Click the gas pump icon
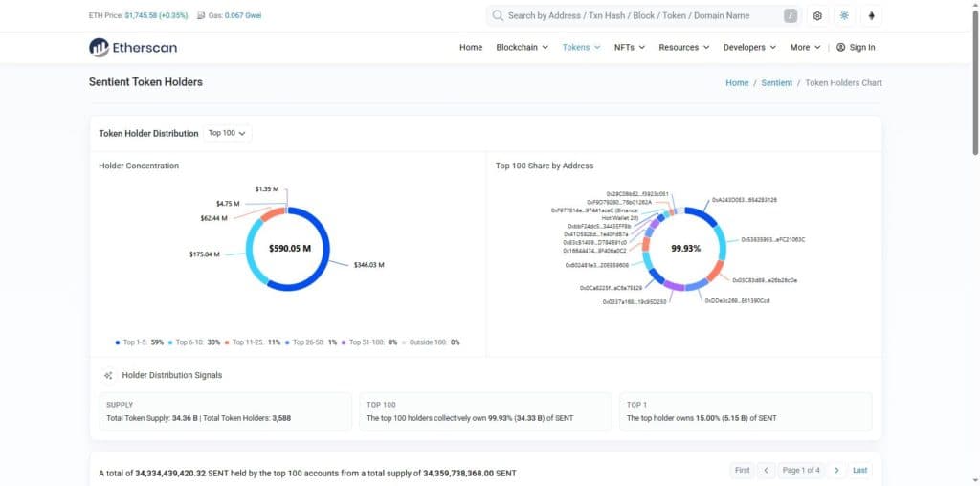 201,15
